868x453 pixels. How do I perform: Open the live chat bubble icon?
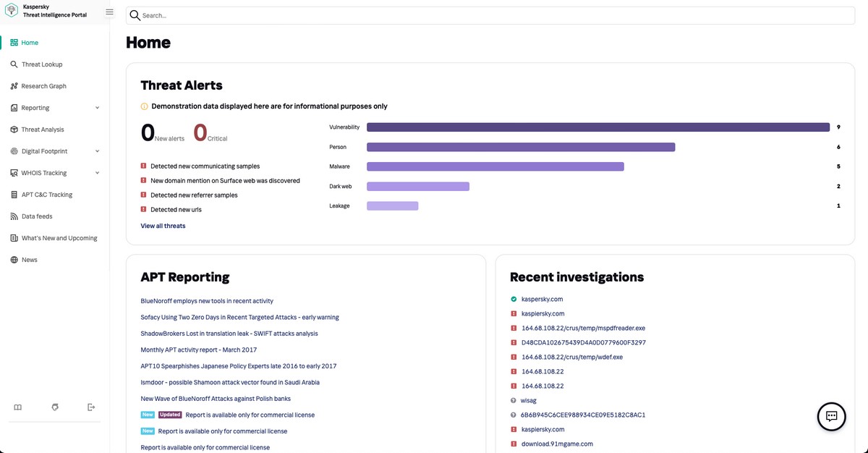click(831, 416)
